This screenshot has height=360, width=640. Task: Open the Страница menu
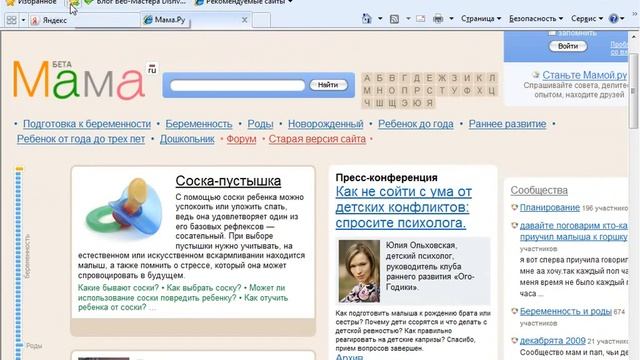click(481, 19)
